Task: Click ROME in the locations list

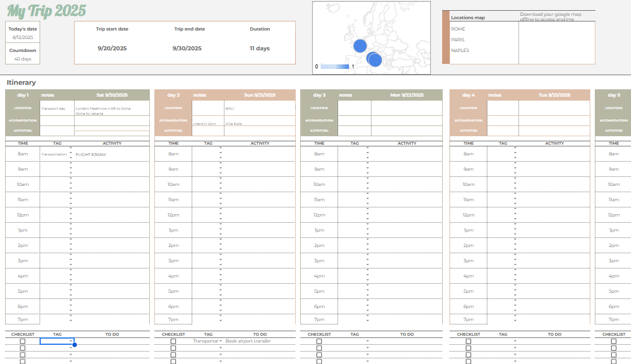Action: (458, 29)
